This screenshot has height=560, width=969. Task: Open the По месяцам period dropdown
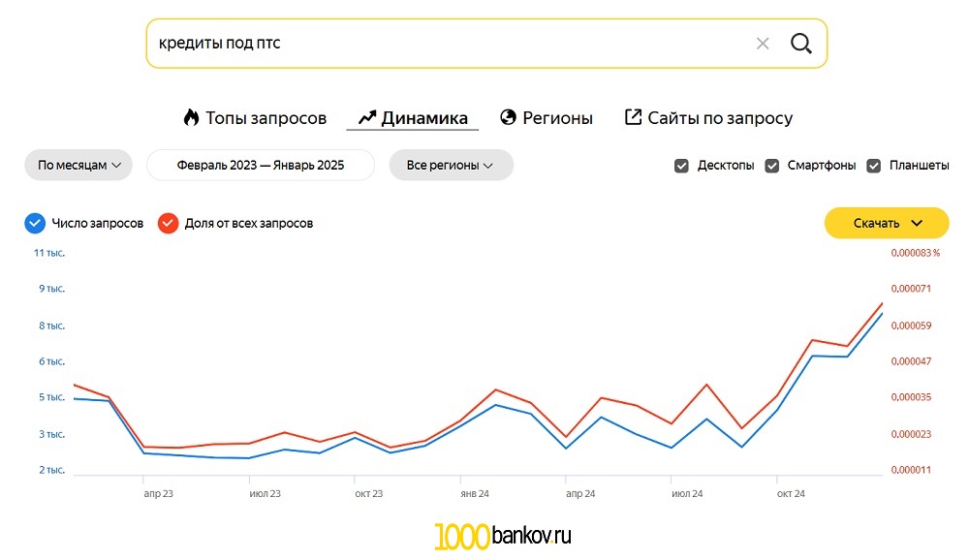click(x=78, y=165)
